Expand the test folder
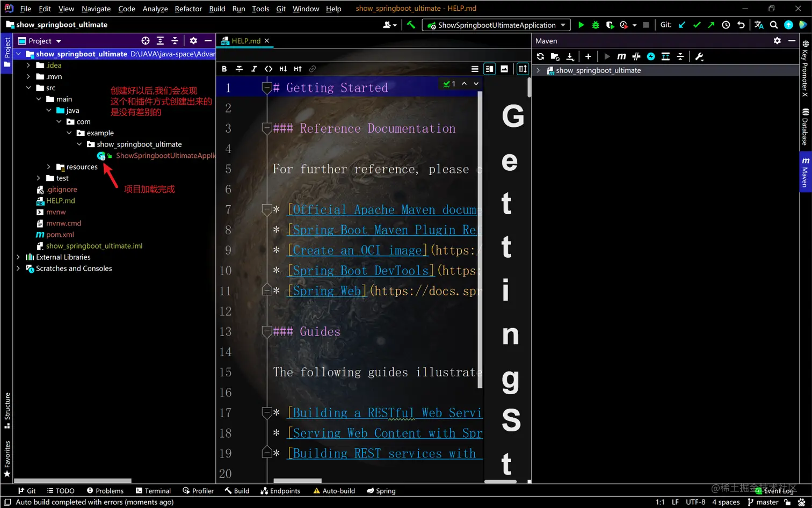The width and height of the screenshot is (812, 508). [x=39, y=178]
